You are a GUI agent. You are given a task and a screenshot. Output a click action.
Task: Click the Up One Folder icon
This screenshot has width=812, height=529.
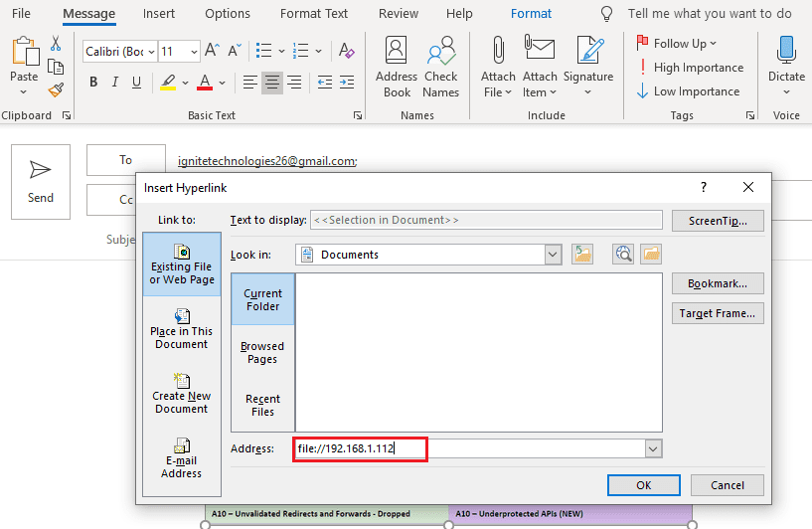(582, 255)
